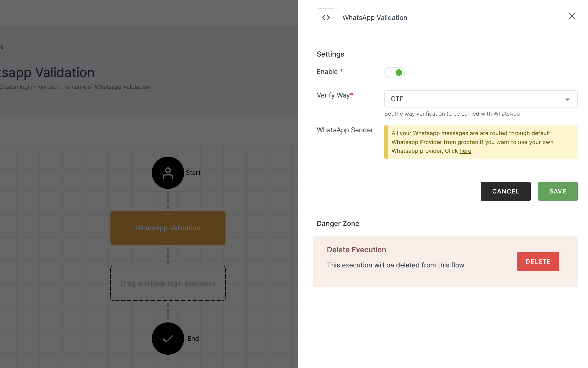
Task: Click the End label next to node
Action: [x=193, y=339]
